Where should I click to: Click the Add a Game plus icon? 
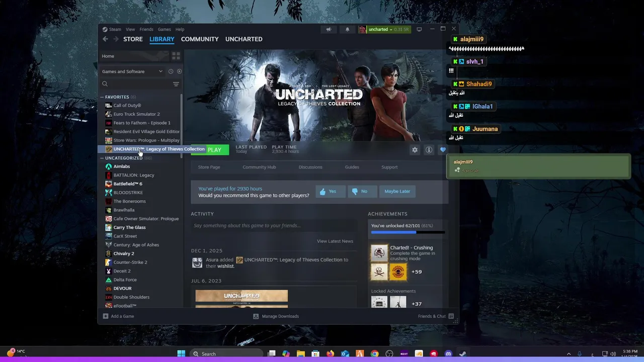(106, 316)
